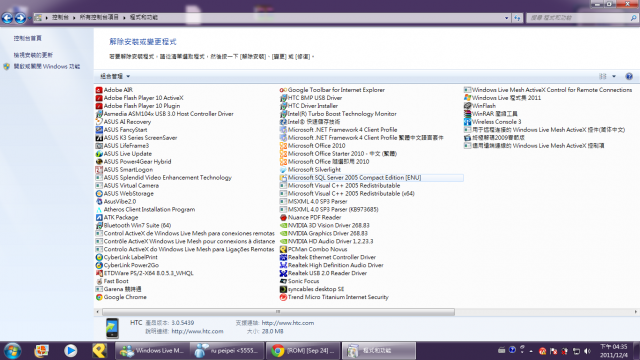
Task: Open the address bar history dropdown
Action: 507,18
